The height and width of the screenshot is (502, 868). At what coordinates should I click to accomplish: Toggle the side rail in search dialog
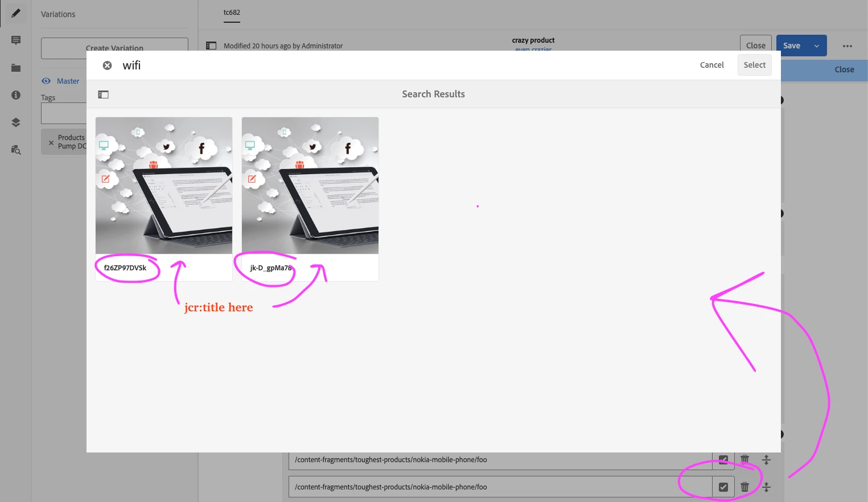(x=103, y=94)
